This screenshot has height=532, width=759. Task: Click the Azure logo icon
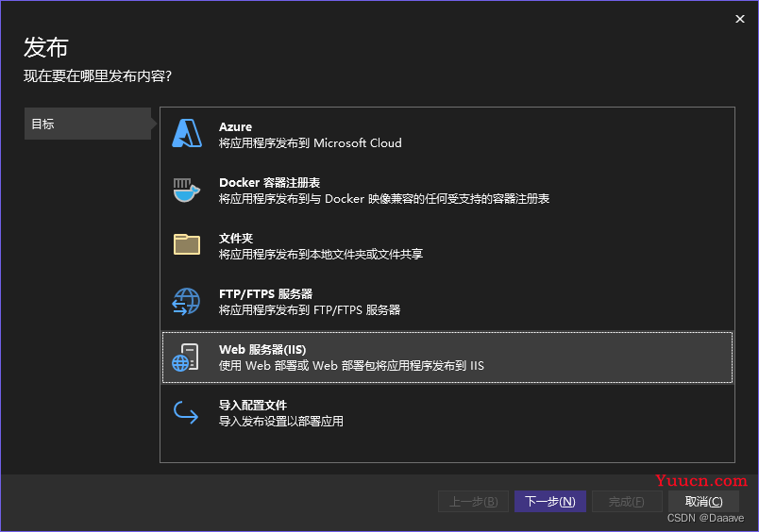click(187, 134)
